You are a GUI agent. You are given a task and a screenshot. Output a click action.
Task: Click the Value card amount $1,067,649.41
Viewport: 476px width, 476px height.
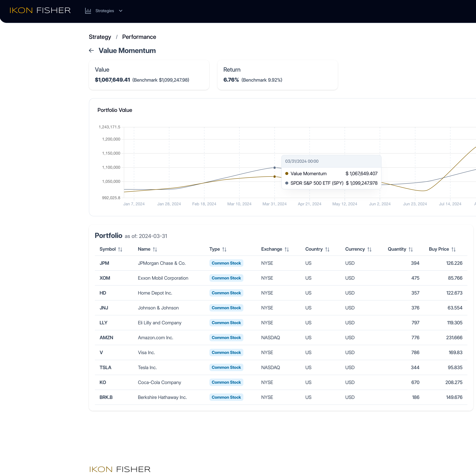112,80
